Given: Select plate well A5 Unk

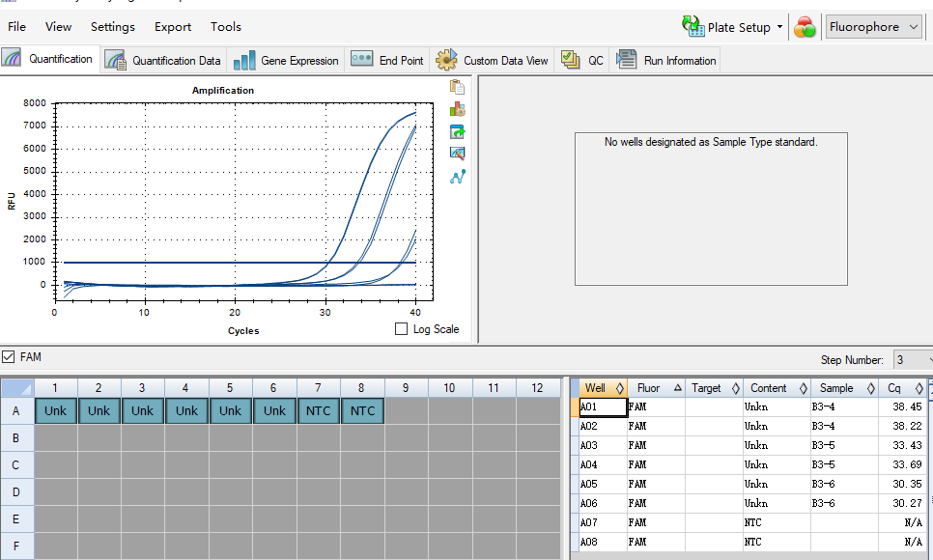Looking at the screenshot, I should point(230,410).
